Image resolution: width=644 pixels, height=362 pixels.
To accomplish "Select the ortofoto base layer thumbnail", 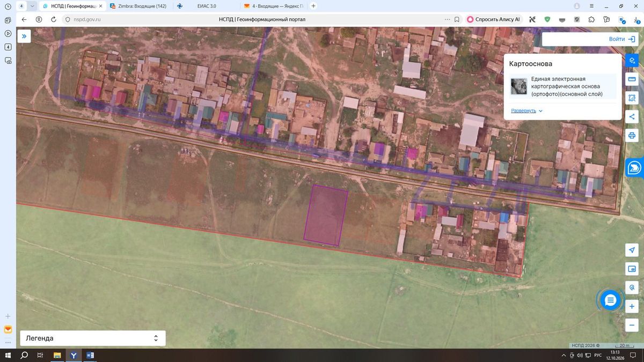I will click(x=519, y=86).
